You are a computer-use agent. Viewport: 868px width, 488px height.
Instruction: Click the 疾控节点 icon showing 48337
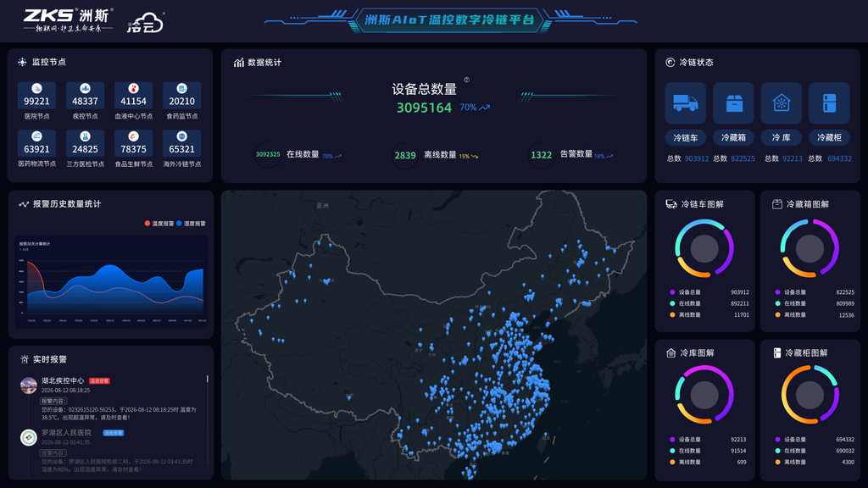[86, 88]
